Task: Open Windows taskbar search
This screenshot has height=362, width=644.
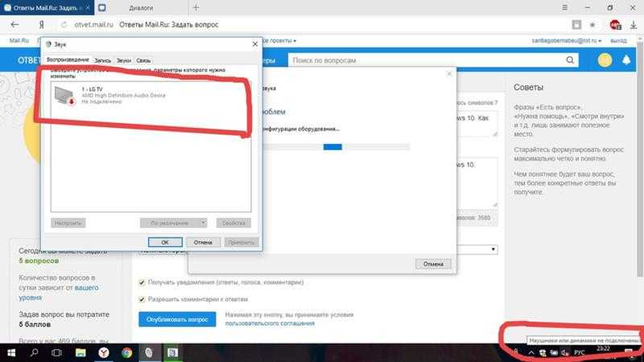Action: (x=34, y=352)
